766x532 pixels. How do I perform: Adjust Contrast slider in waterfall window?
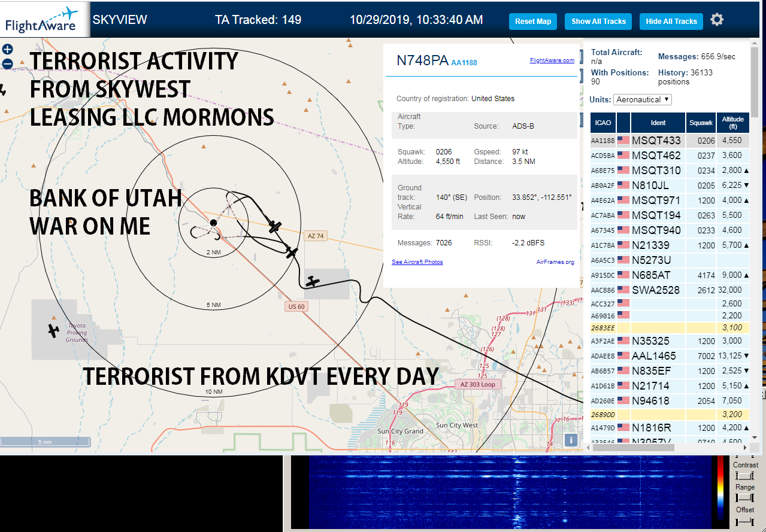click(x=745, y=476)
